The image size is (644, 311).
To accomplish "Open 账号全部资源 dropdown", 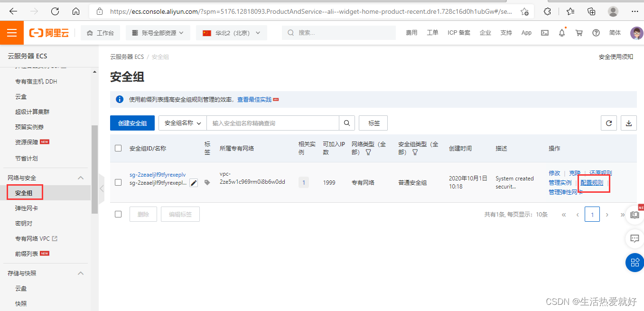I will pos(158,33).
